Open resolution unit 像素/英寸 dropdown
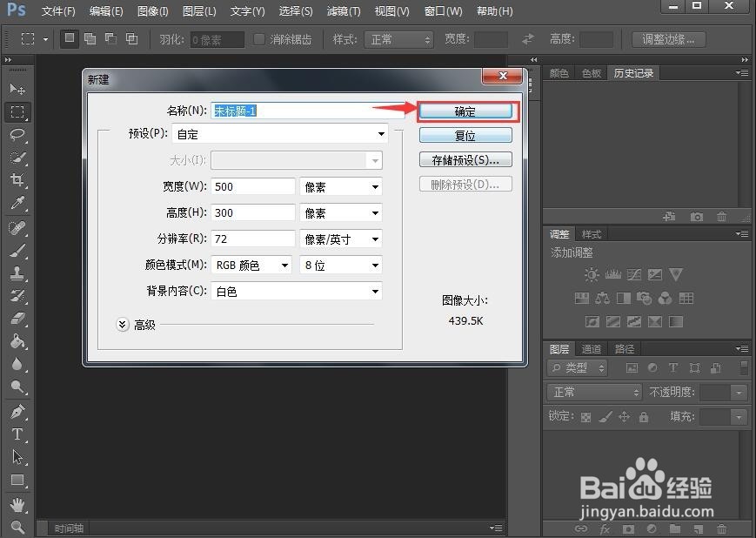Viewport: 756px width, 538px height. [341, 239]
